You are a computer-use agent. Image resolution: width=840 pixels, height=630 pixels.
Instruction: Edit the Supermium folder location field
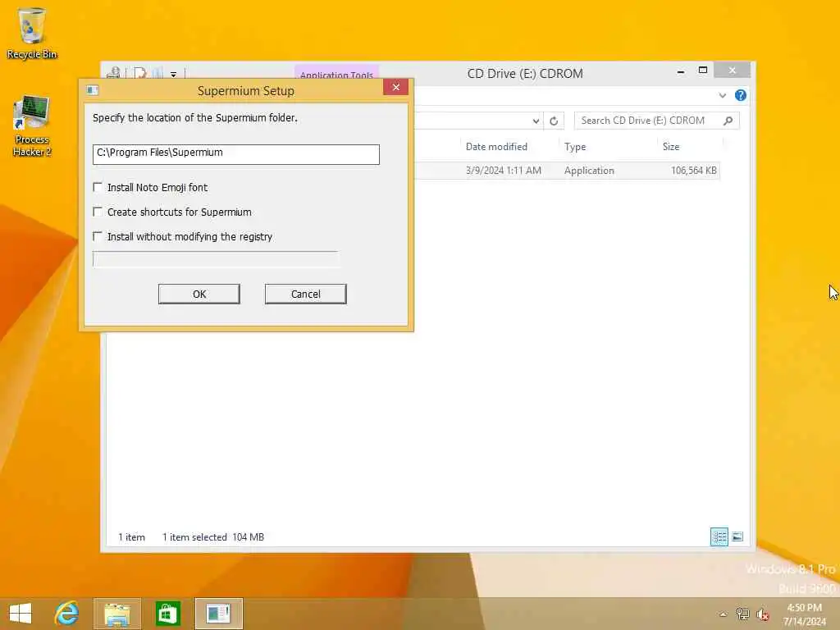236,154
